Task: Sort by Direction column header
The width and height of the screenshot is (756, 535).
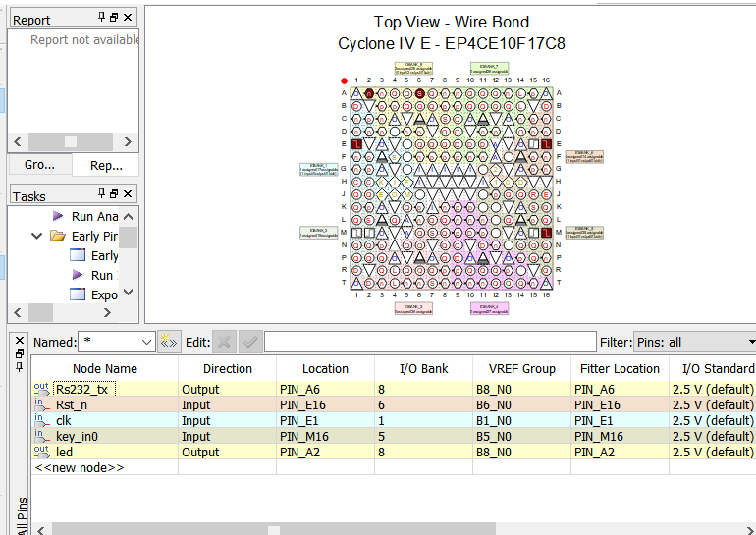Action: tap(228, 369)
